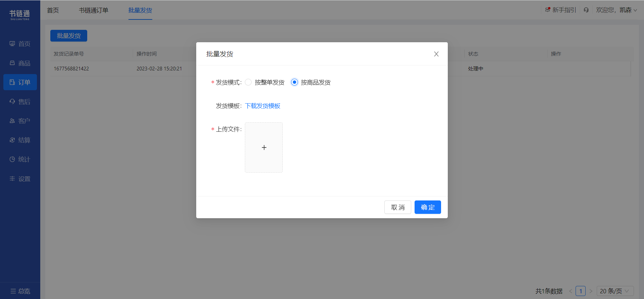Click the 操作时间 column header
Screen dimensions: 644x299
tap(147, 54)
